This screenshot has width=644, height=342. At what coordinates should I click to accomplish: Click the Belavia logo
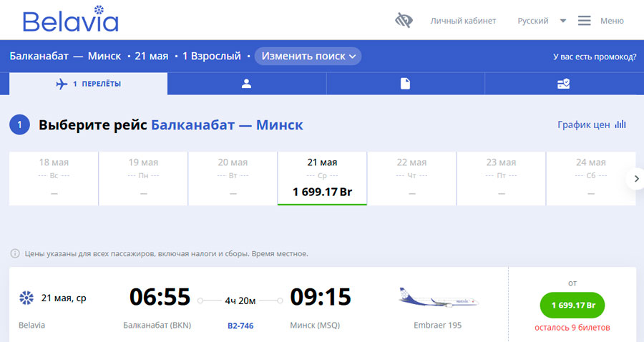(71, 19)
